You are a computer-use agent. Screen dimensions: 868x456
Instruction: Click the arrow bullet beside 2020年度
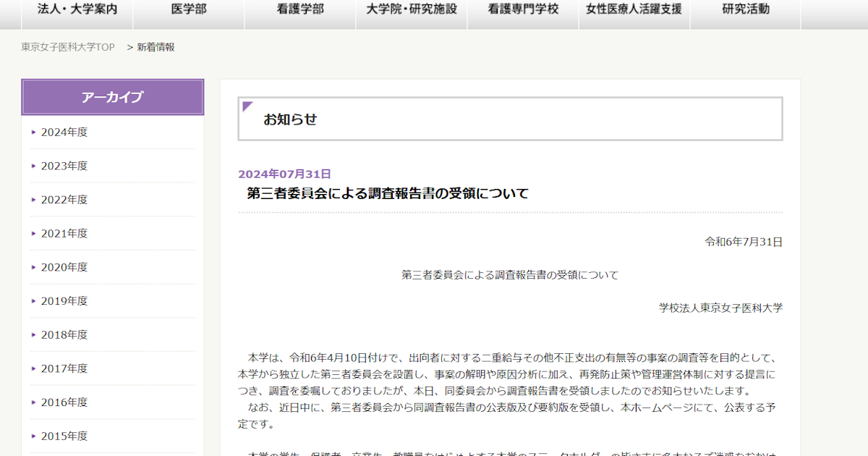(x=34, y=267)
